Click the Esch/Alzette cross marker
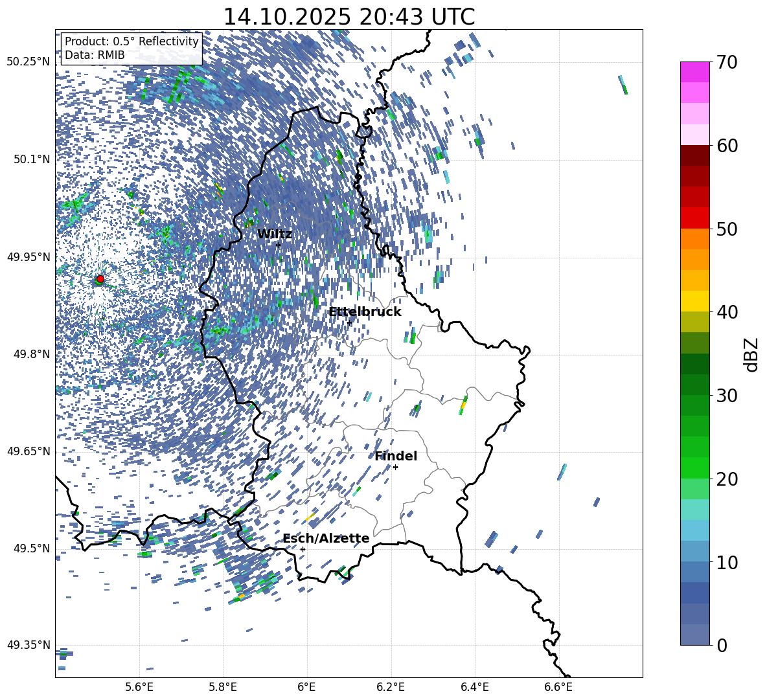 pyautogui.click(x=303, y=549)
